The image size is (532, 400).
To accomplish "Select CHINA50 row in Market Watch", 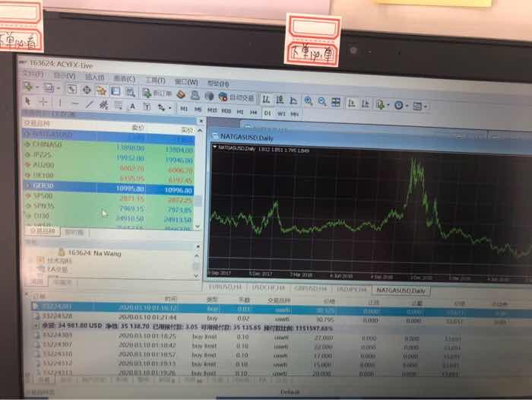I will tap(109, 146).
